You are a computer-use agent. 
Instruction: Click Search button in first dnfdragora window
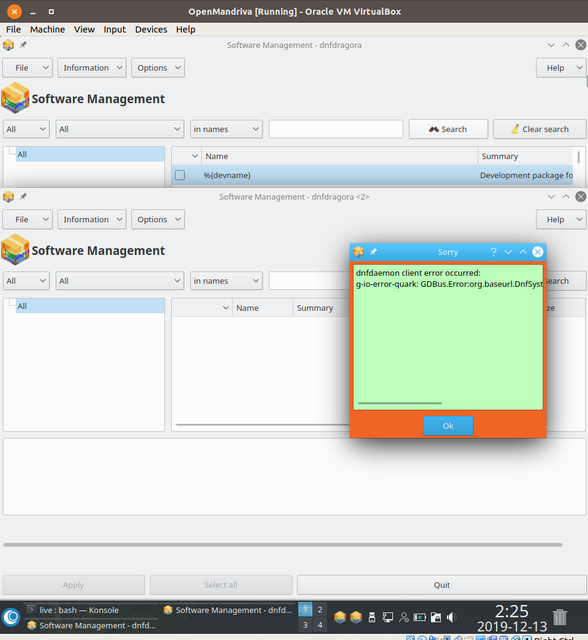click(x=448, y=129)
